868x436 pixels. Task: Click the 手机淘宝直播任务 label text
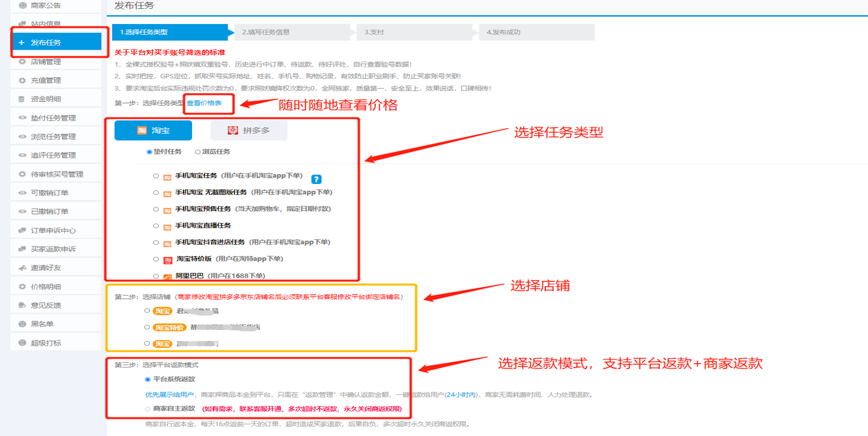[203, 226]
